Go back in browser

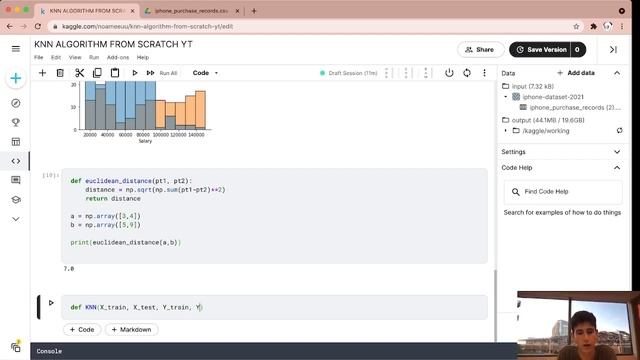pos(9,26)
